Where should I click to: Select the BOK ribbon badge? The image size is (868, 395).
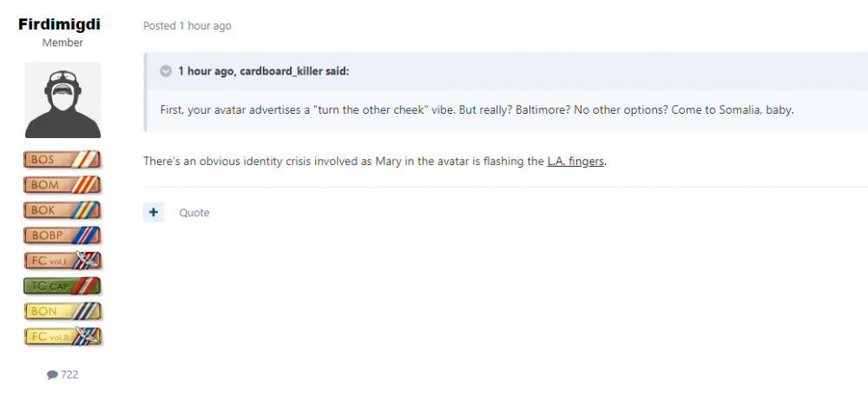(x=62, y=210)
